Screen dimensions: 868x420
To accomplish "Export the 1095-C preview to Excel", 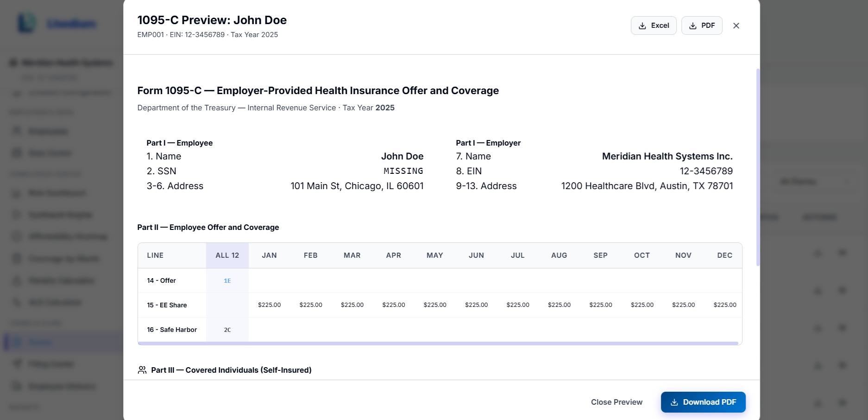I will 654,25.
